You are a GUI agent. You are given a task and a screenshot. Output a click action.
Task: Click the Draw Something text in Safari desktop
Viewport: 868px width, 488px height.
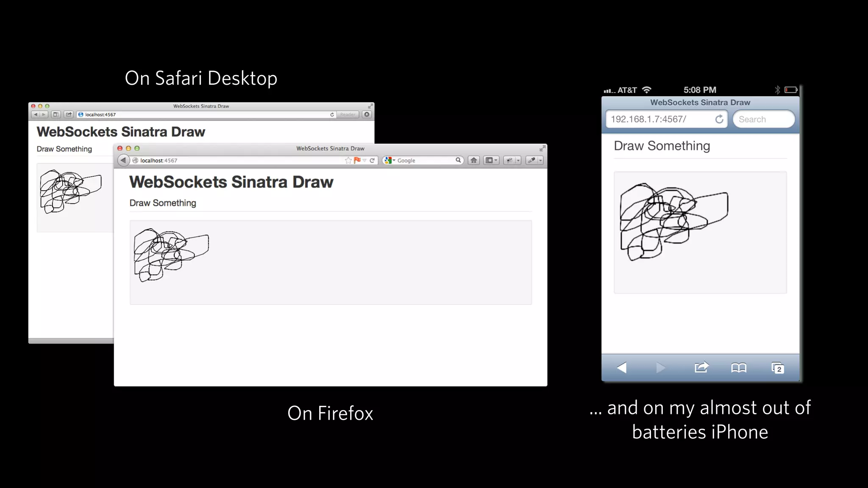[64, 149]
